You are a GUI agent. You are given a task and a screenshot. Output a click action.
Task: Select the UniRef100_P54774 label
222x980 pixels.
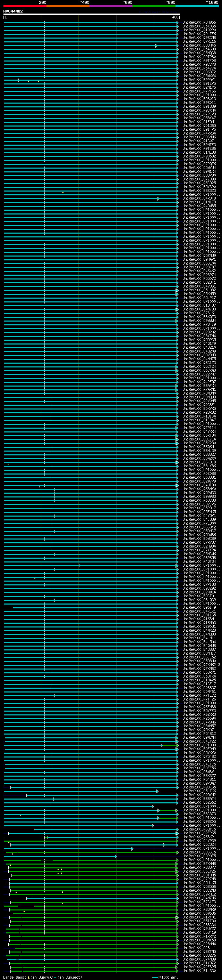click(x=199, y=68)
